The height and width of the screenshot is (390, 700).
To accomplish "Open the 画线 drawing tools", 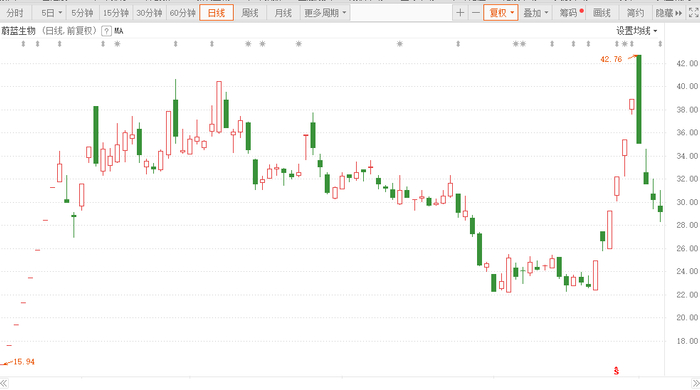I will point(602,13).
